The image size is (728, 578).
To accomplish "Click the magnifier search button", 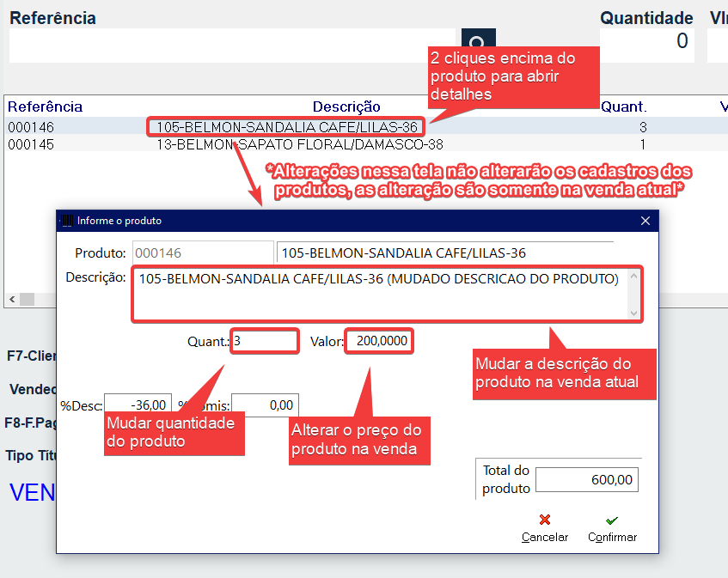I will click(479, 44).
